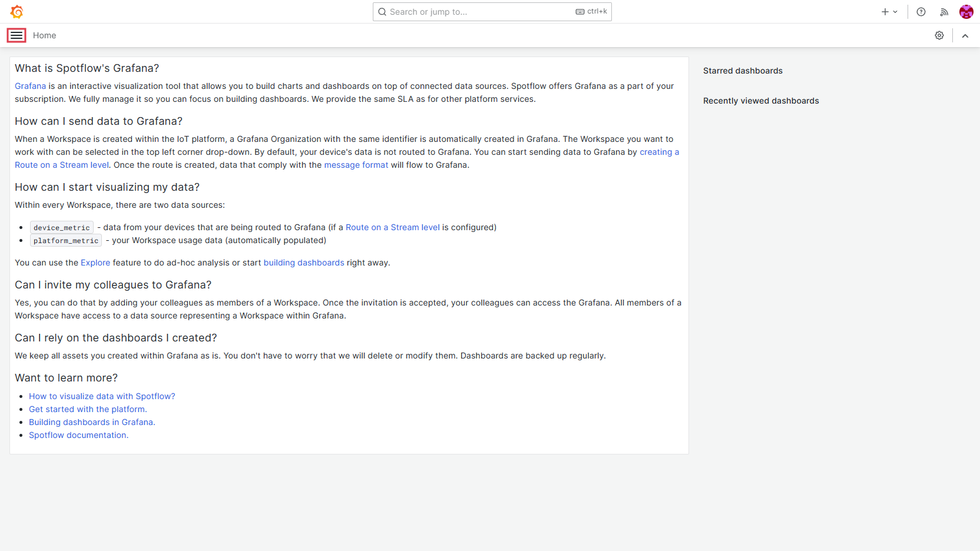Click the Starred dashboards heading
Image resolution: width=980 pixels, height=551 pixels.
743,71
